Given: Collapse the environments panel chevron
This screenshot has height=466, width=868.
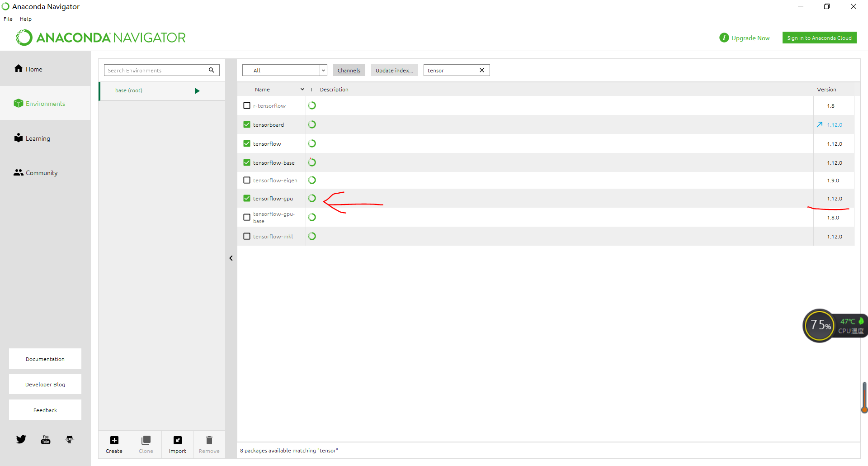Looking at the screenshot, I should [x=231, y=258].
